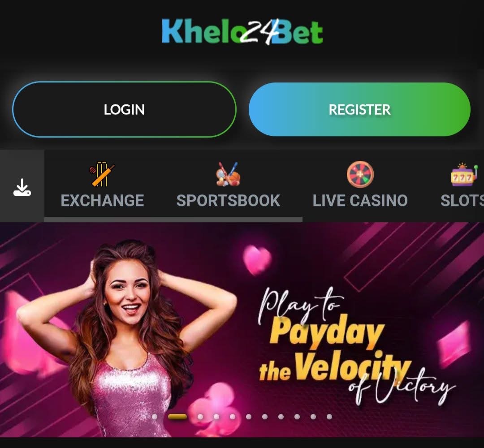
Task: Click the LOGIN button
Action: 125,109
